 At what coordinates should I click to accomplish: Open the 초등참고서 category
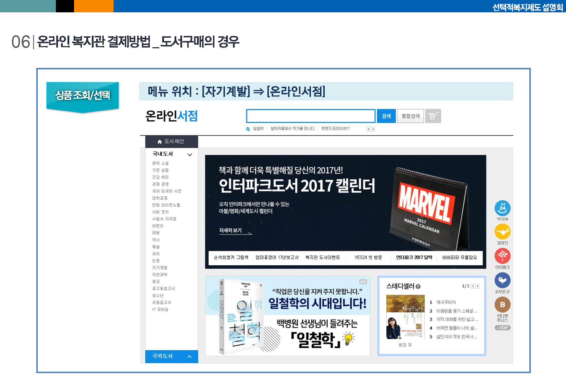pyautogui.click(x=161, y=302)
